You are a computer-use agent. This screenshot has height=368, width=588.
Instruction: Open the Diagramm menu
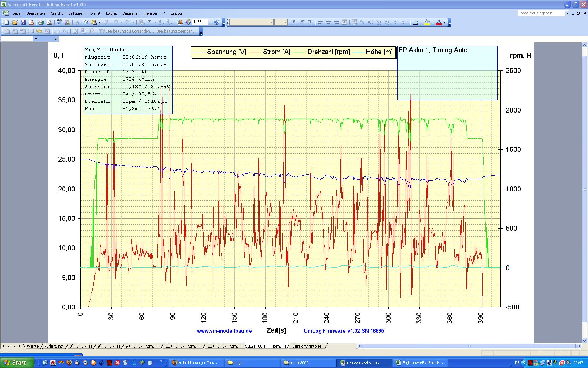131,13
